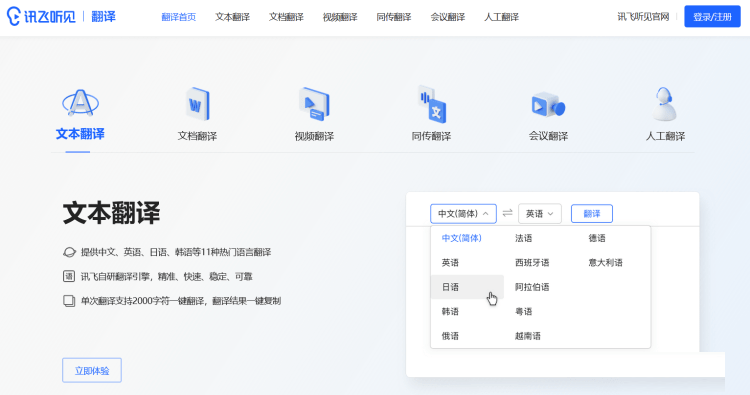The image size is (750, 395).
Task: Open 视频翻译 in top navigation bar
Action: click(340, 17)
